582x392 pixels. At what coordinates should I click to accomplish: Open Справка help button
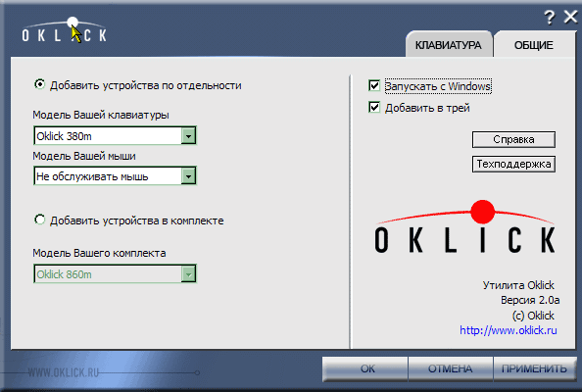(513, 139)
